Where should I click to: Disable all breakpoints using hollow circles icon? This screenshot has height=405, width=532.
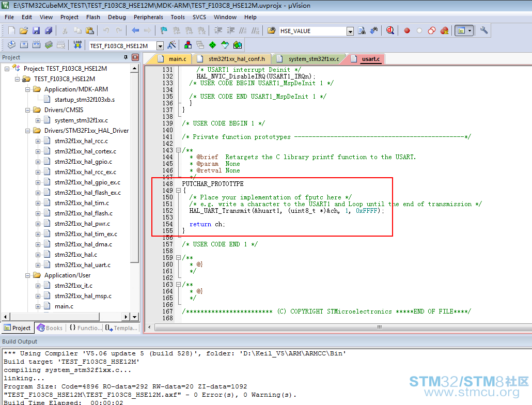[x=432, y=30]
